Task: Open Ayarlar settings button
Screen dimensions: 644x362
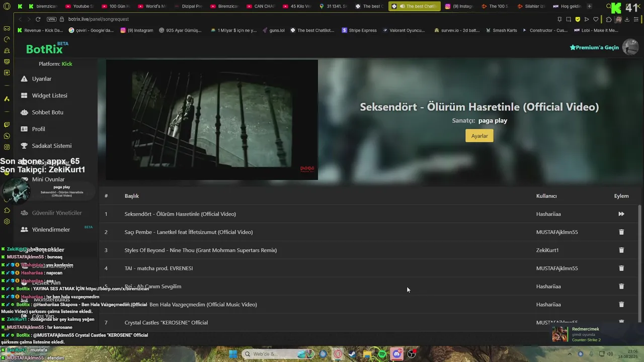Action: tap(479, 136)
